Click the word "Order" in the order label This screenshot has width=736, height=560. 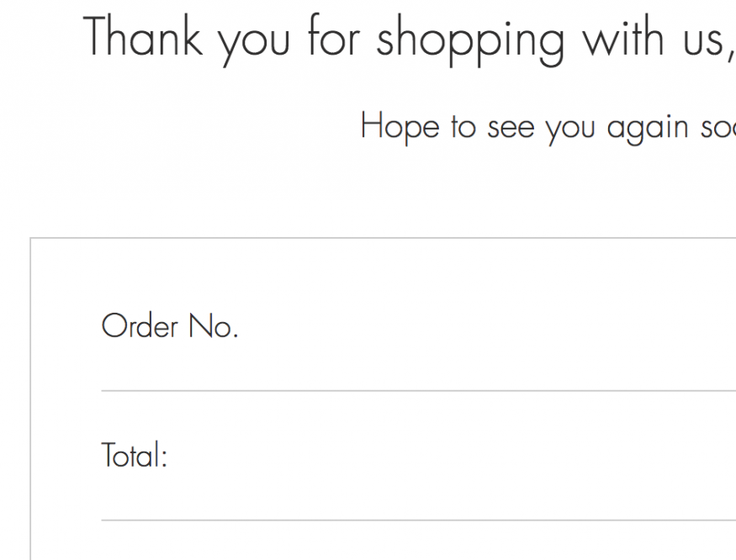pos(140,326)
